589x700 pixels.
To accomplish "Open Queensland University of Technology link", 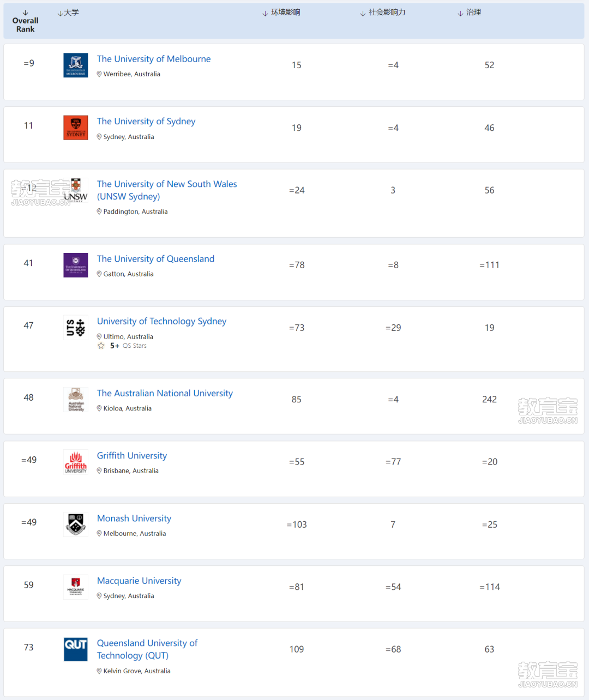I will tap(147, 649).
